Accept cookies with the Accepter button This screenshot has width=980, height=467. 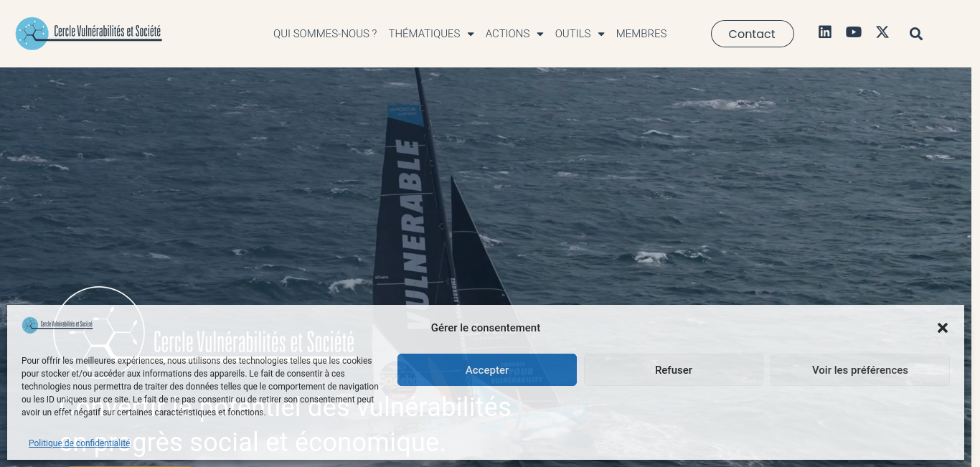point(487,370)
